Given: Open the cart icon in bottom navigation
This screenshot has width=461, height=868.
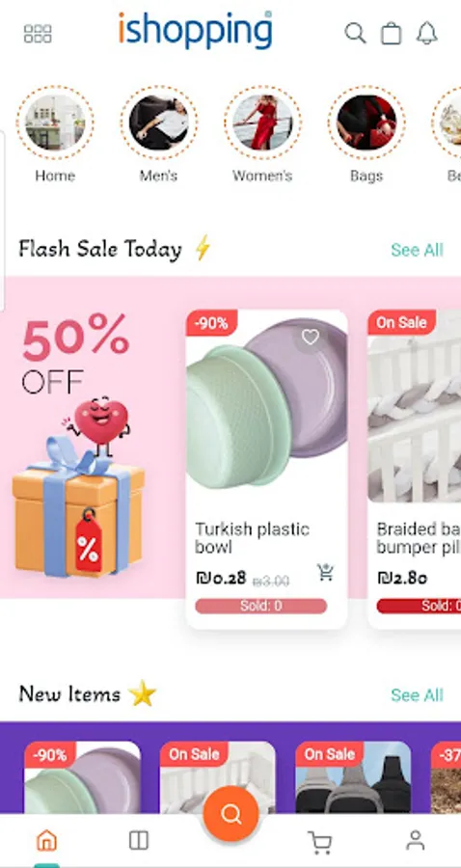Looking at the screenshot, I should click(x=320, y=841).
